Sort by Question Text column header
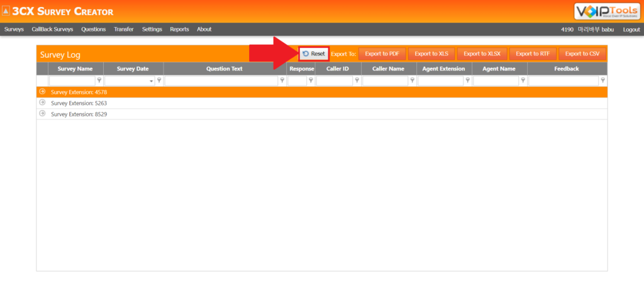The height and width of the screenshot is (281, 644). [x=225, y=69]
